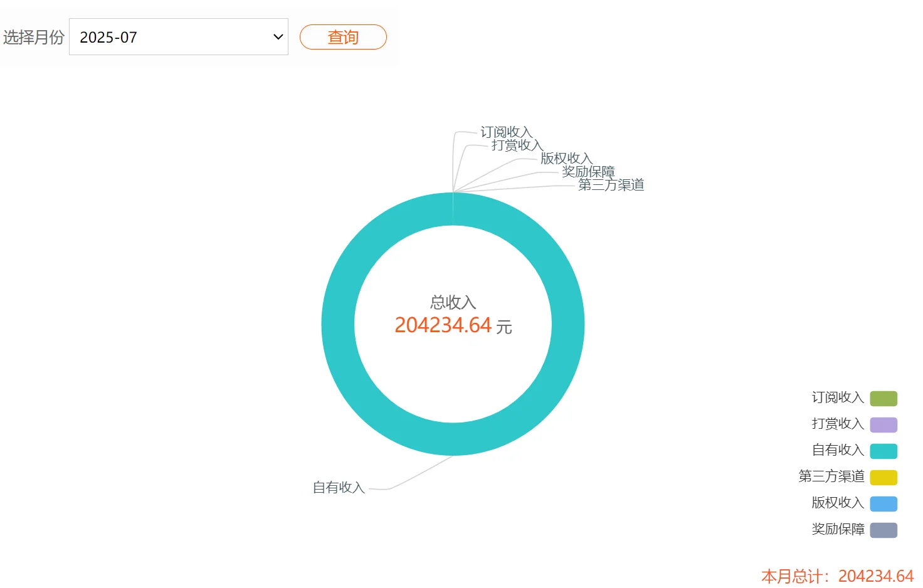923x588 pixels.
Task: Toggle 打赏收入 legend purple swatch
Action: (883, 424)
